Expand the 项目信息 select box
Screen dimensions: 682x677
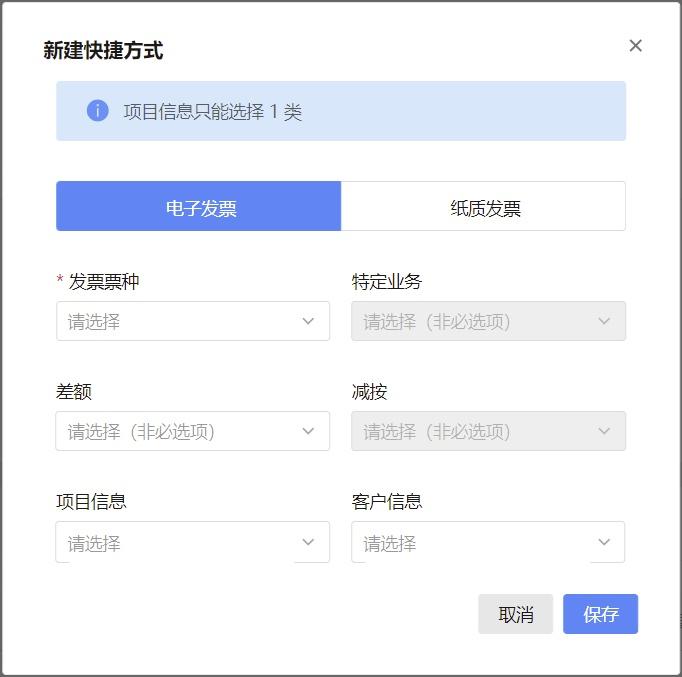(x=180, y=542)
